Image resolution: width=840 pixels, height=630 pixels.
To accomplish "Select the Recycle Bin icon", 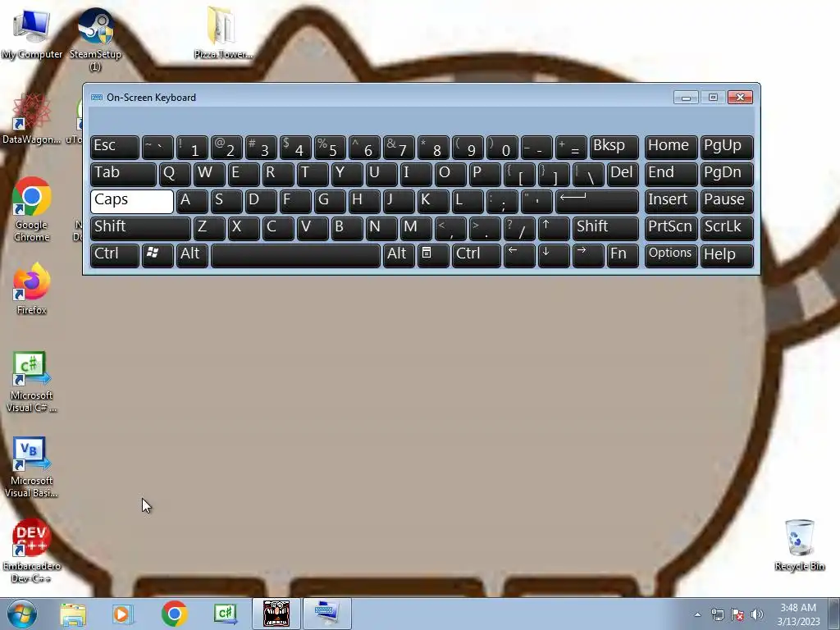I will coord(799,546).
